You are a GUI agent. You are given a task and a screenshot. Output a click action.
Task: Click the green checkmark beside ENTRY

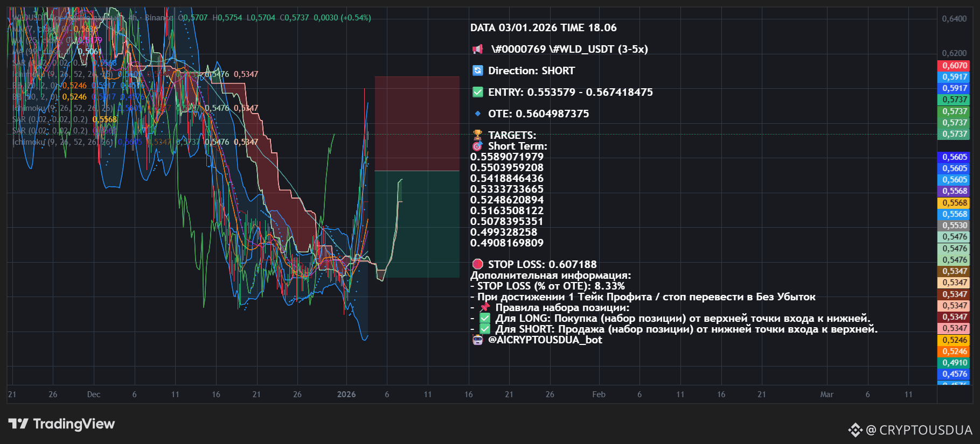478,92
